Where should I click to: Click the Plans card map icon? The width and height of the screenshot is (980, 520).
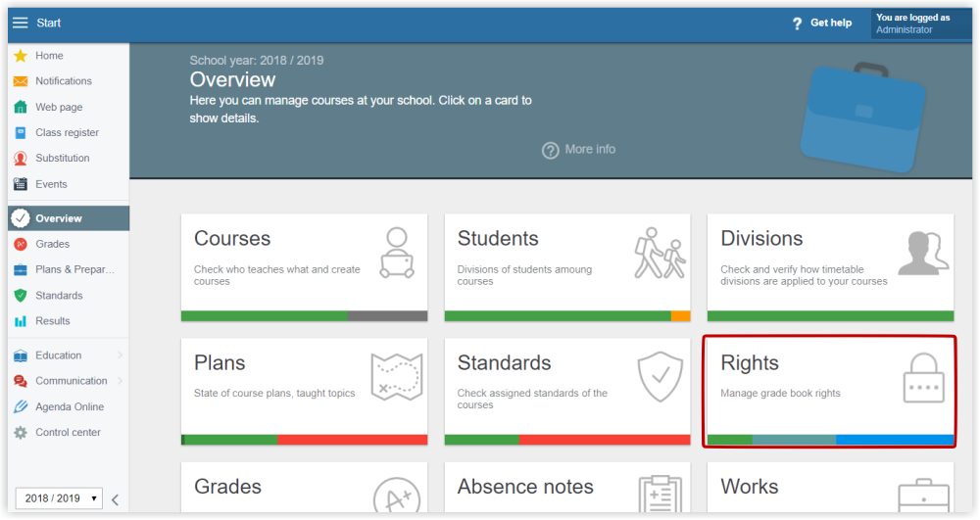pyautogui.click(x=397, y=376)
